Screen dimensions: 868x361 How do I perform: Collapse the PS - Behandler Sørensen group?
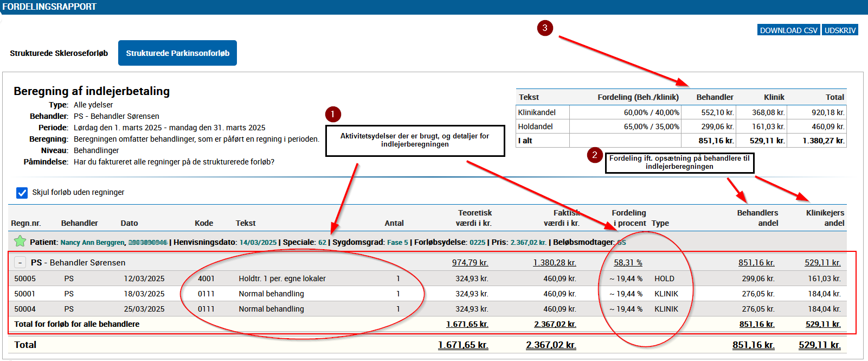point(20,263)
